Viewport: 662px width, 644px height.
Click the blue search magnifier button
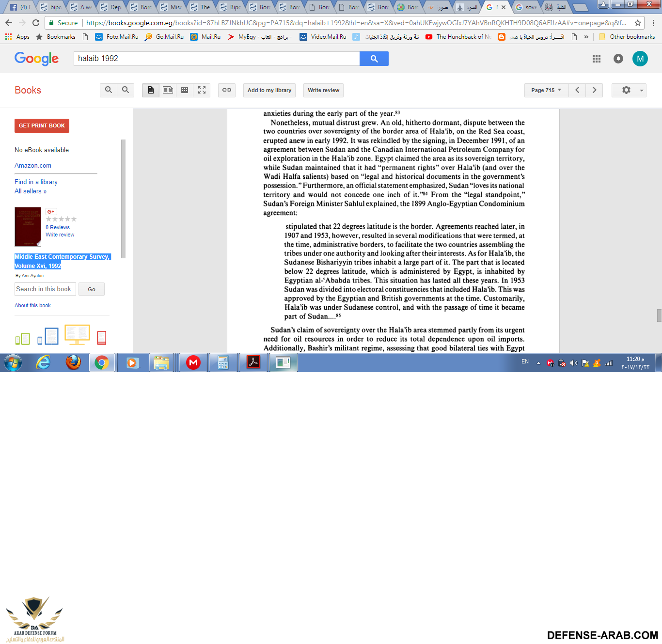(374, 59)
